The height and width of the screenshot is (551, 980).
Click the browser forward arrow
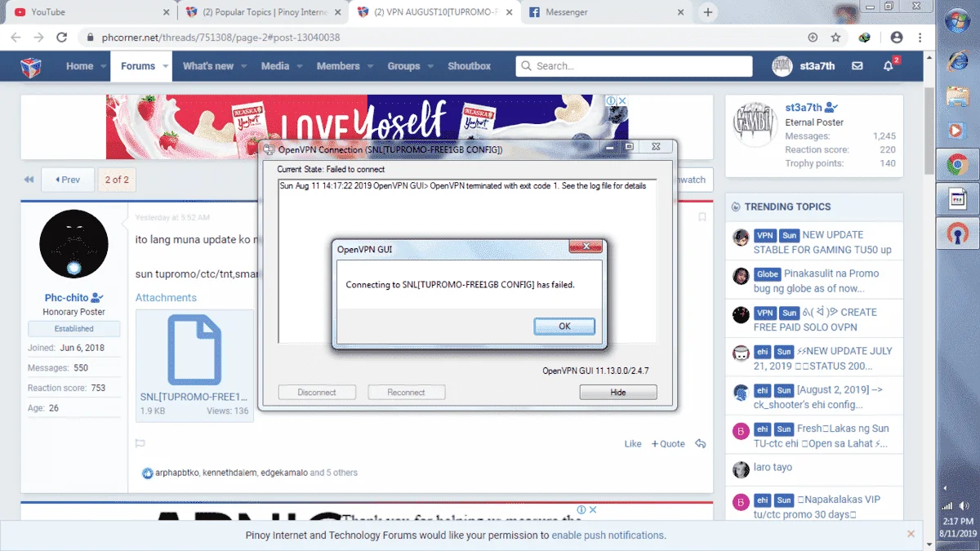click(x=38, y=38)
